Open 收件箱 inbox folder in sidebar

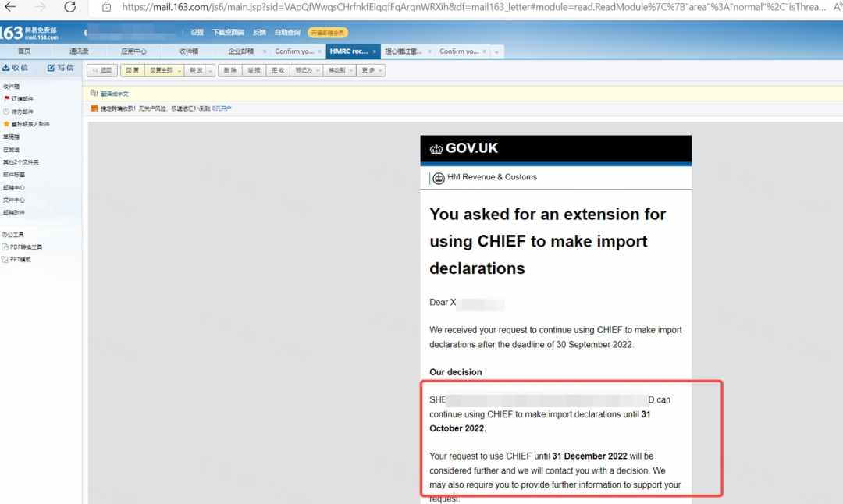pos(11,87)
